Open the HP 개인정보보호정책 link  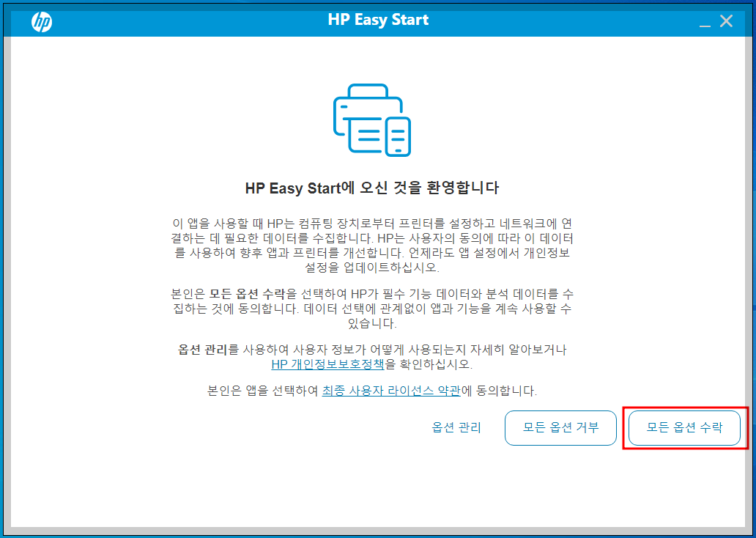tap(328, 364)
